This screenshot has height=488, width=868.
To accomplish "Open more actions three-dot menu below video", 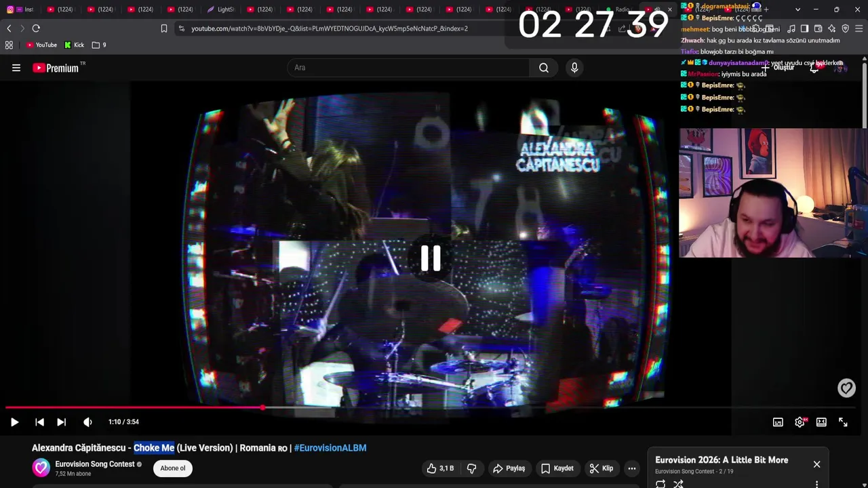I will [x=632, y=468].
